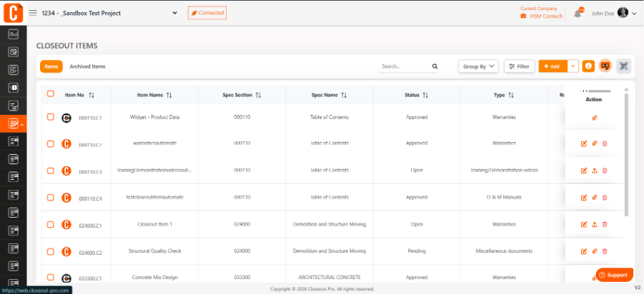644x294 pixels.
Task: Click the chatbot assistant icon
Action: pyautogui.click(x=605, y=66)
